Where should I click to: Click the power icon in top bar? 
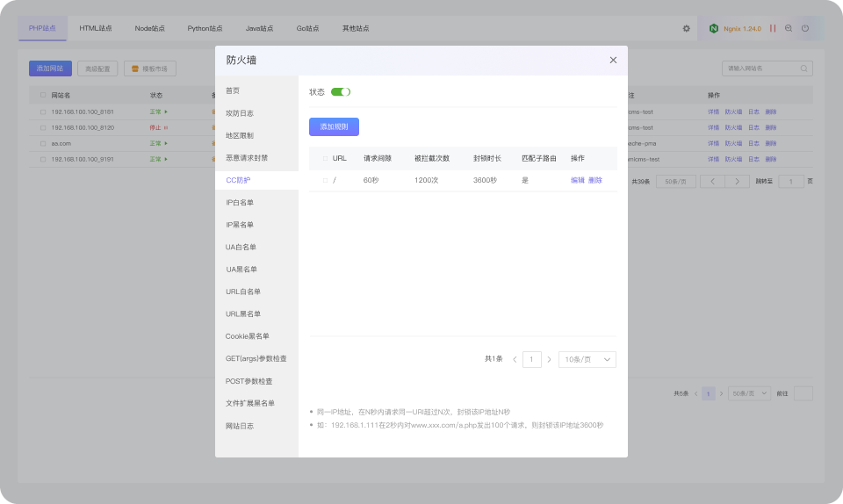click(x=805, y=28)
